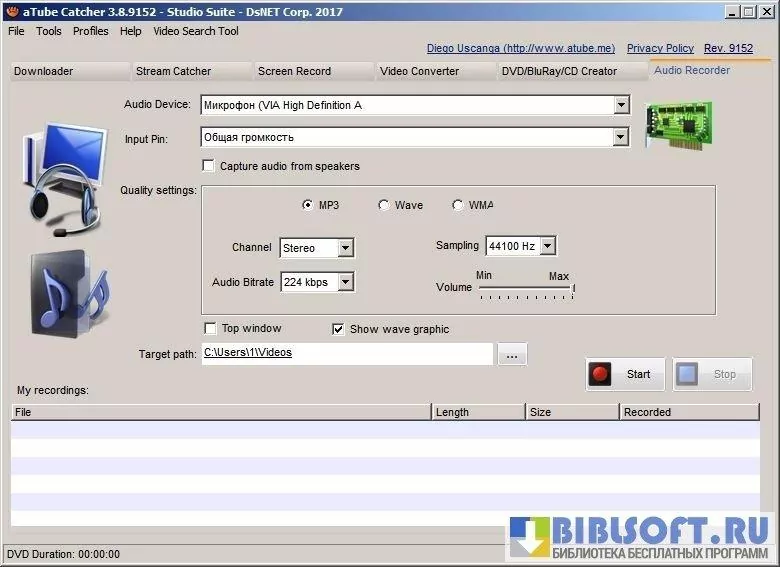
Task: Disable Show wave graphic checkbox
Action: click(338, 329)
